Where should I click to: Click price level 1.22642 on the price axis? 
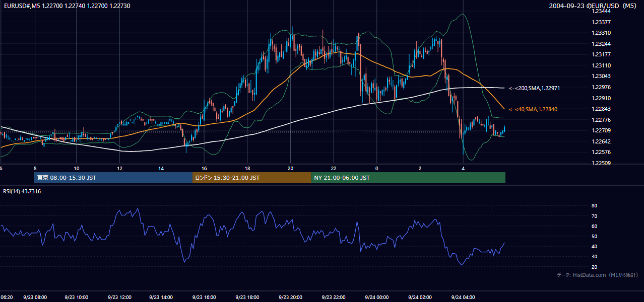point(601,141)
